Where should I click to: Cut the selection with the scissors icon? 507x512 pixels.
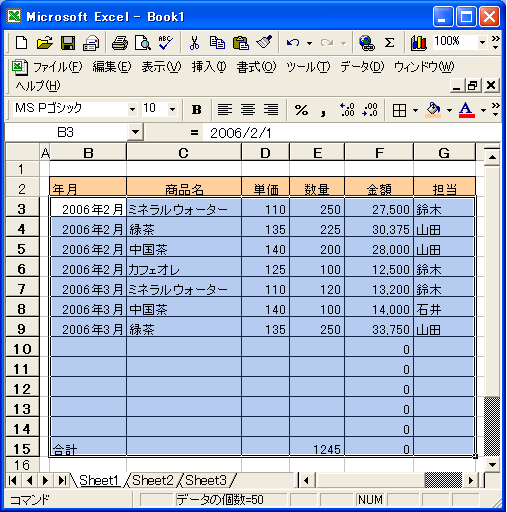click(x=194, y=43)
